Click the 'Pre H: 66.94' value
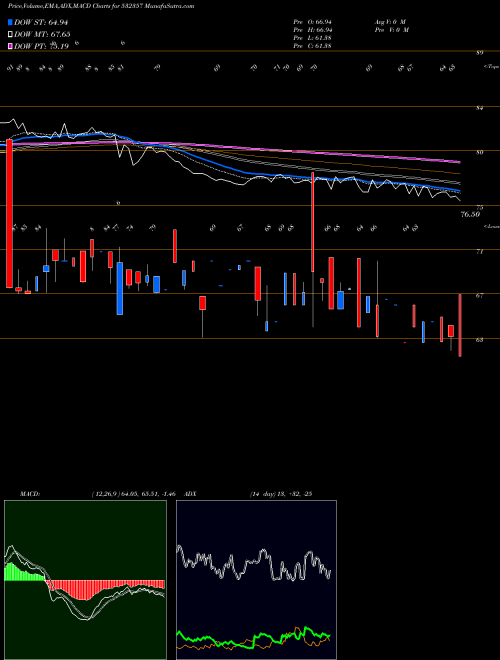Screen dimensions: 500x660 pyautogui.click(x=312, y=30)
